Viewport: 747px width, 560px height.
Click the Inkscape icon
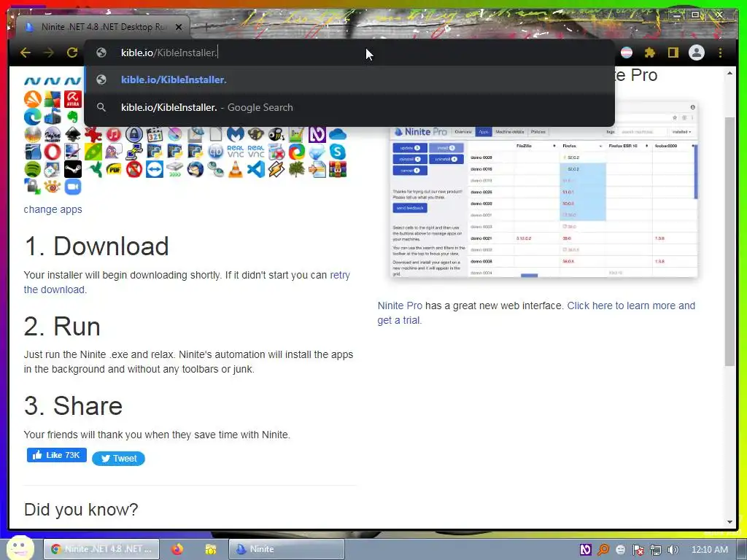click(x=73, y=134)
